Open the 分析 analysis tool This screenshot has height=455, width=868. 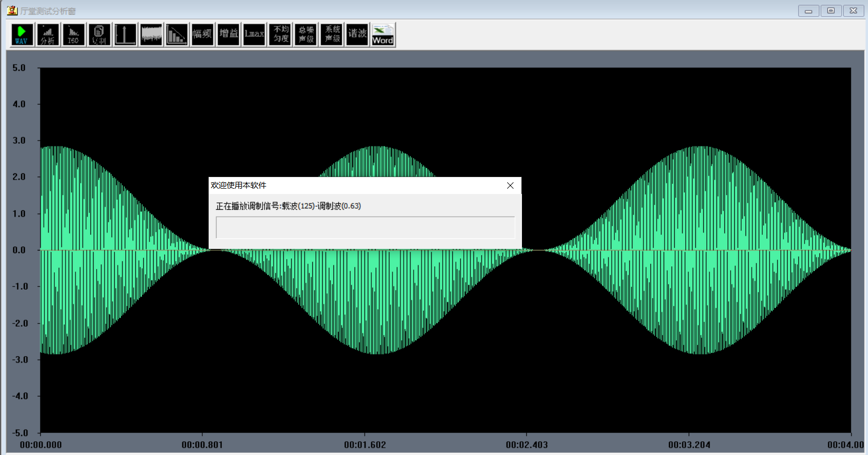[48, 35]
